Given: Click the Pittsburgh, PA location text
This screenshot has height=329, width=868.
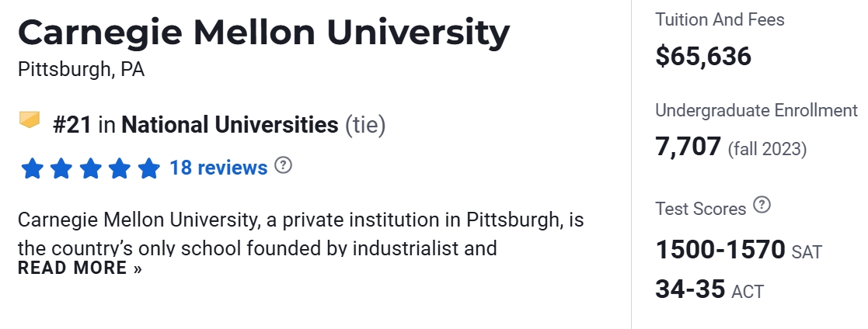Looking at the screenshot, I should [81, 69].
